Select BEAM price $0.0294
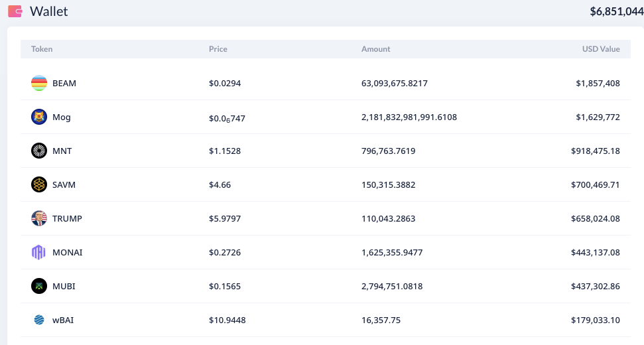 (225, 84)
